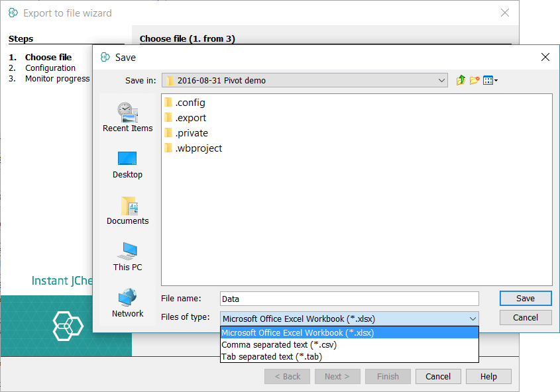
Task: Expand the Save in folder dropdown
Action: (x=442, y=80)
